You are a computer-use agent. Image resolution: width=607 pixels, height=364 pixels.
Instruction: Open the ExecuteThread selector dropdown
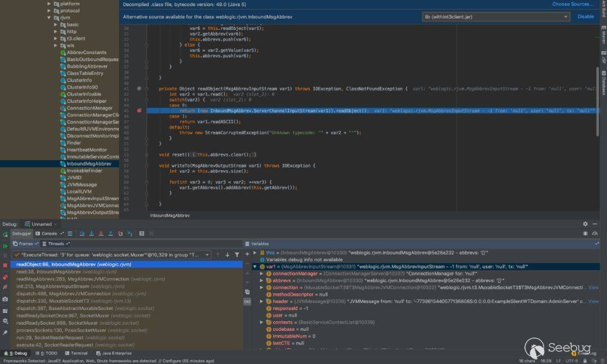pyautogui.click(x=207, y=254)
